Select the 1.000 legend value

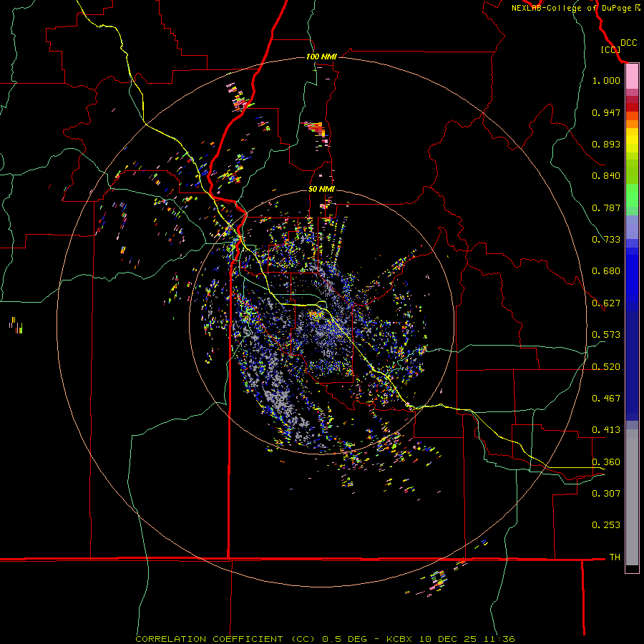tap(606, 80)
